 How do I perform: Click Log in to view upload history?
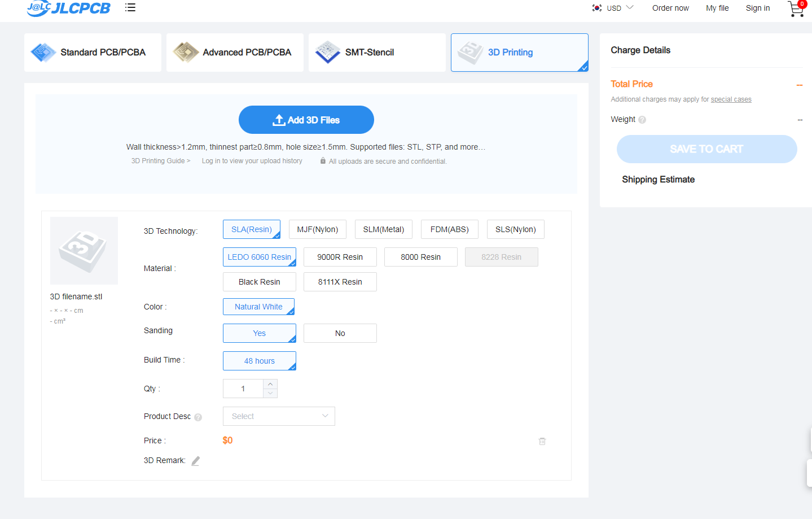click(x=252, y=161)
